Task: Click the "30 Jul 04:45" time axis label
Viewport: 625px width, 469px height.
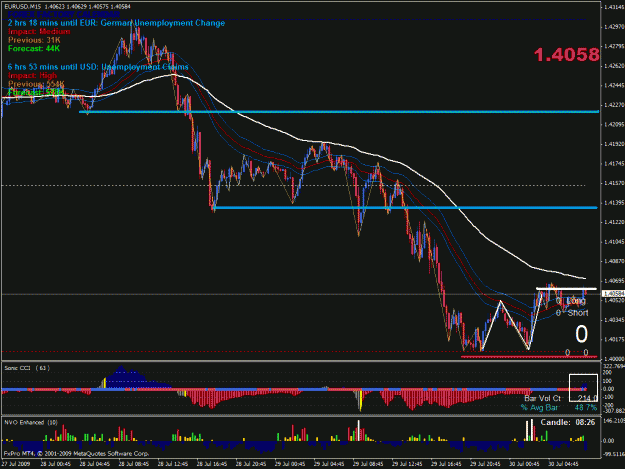Action: 563,464
